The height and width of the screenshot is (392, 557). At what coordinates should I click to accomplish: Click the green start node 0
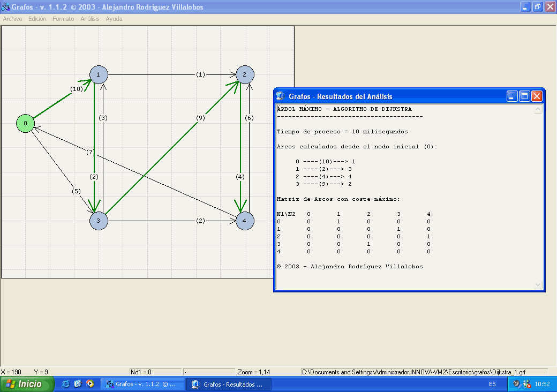click(x=25, y=123)
